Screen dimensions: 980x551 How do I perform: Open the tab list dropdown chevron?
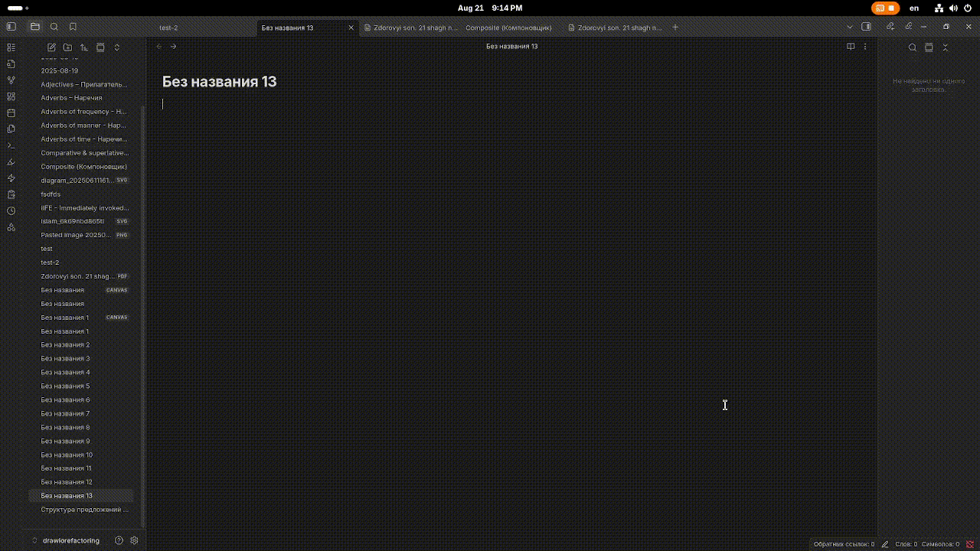[849, 25]
